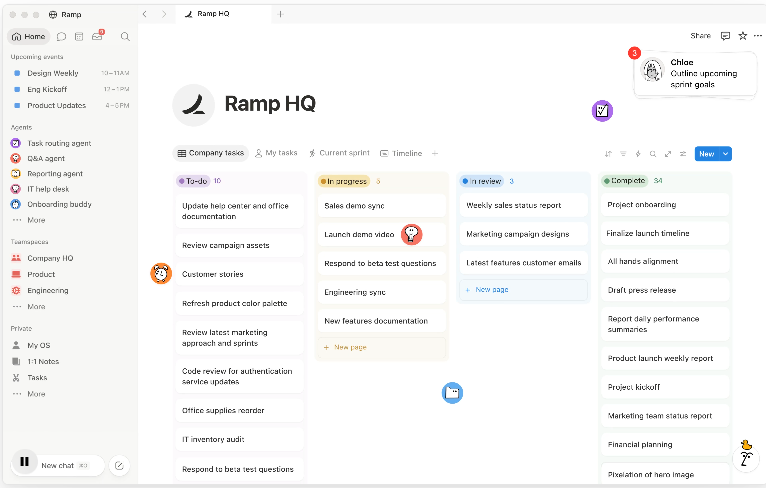This screenshot has height=488, width=766.
Task: Add New page in In progress column
Action: click(x=382, y=347)
